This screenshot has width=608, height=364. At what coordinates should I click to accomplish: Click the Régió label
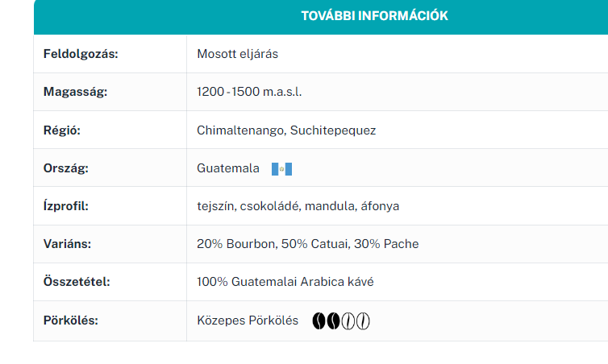tap(61, 130)
